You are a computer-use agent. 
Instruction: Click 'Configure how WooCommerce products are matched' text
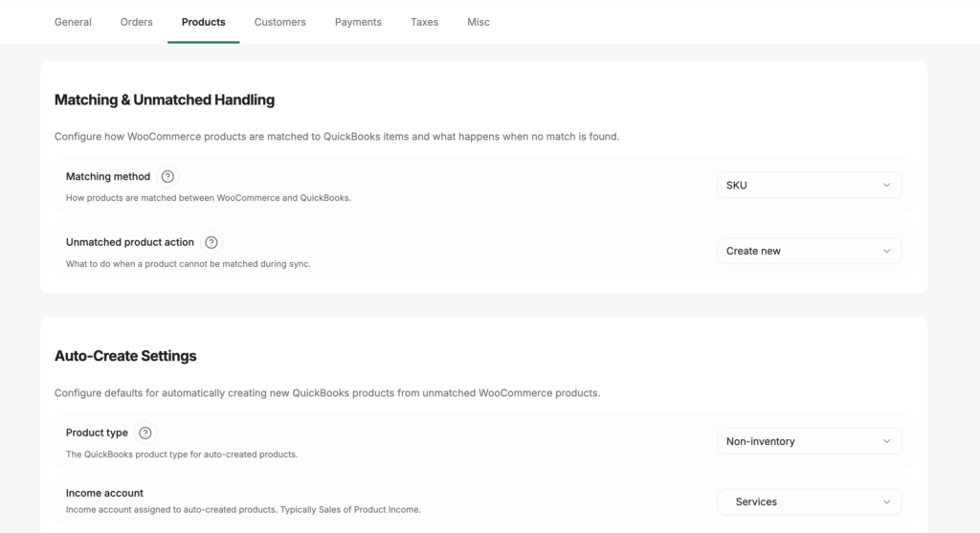337,136
